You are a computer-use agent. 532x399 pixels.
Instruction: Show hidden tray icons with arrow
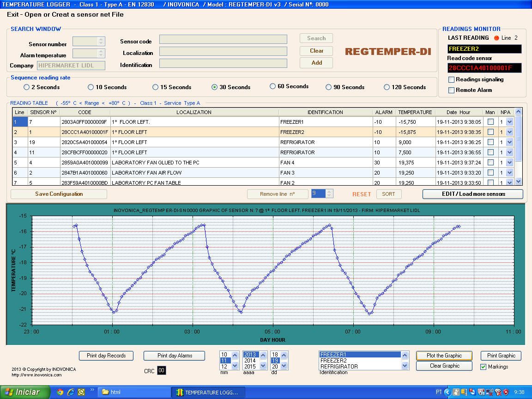point(447,392)
